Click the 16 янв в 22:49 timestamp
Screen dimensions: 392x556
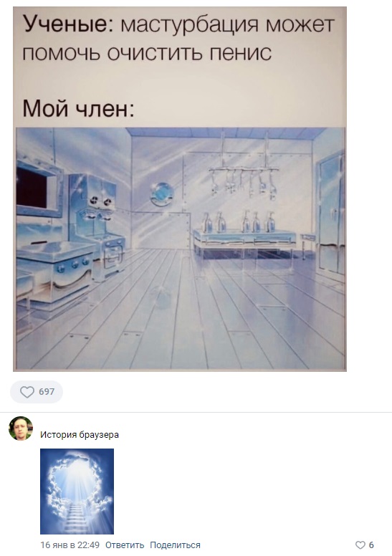[70, 545]
